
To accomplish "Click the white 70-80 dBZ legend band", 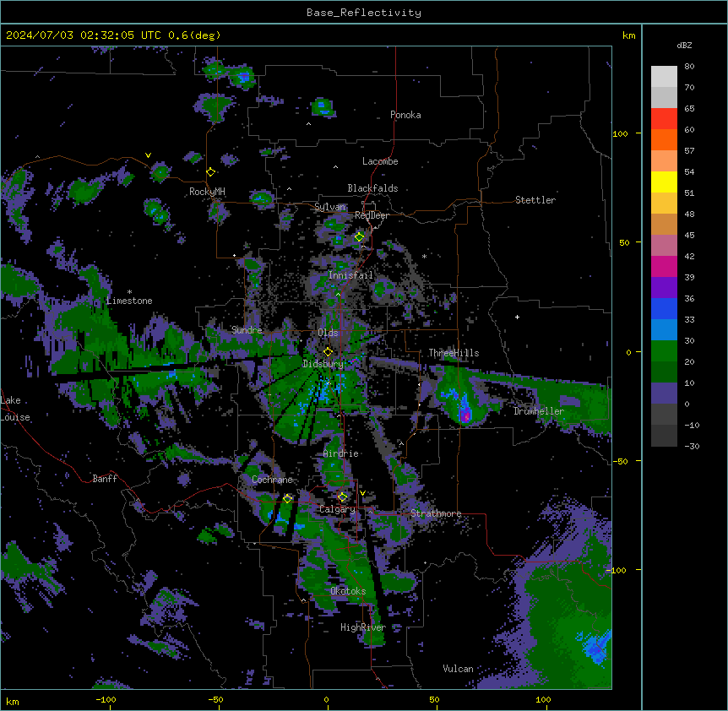I will (x=664, y=77).
